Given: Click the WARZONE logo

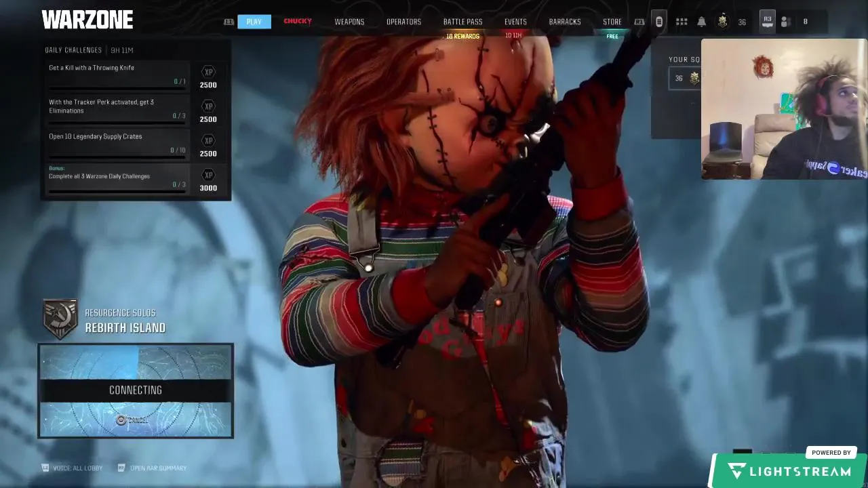Looking at the screenshot, I should [x=87, y=20].
